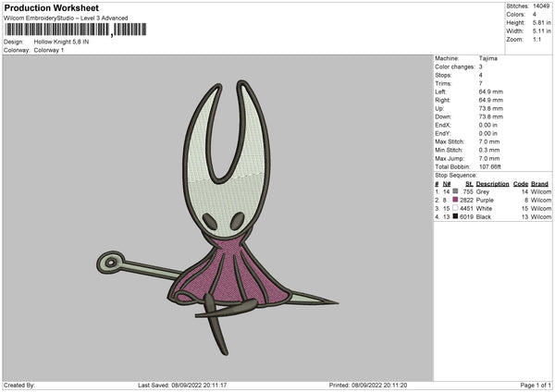Click the 'Page 1 of 1' footer text

(536, 386)
